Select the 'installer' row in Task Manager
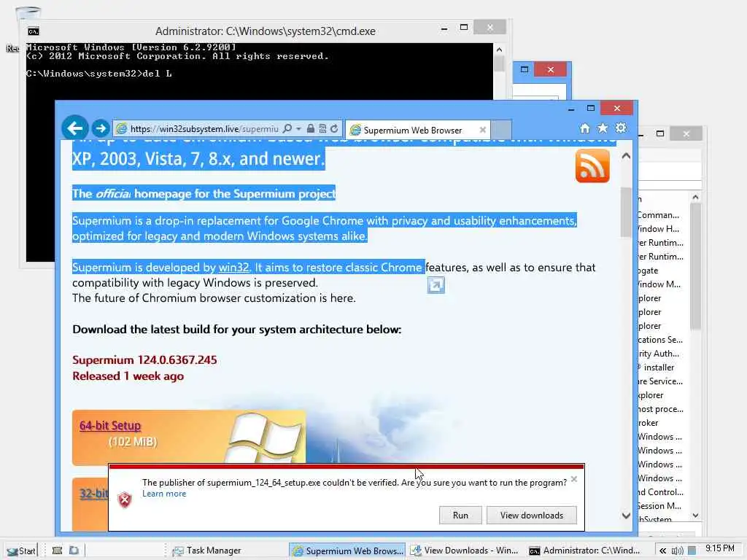This screenshot has height=560, width=747. point(662,367)
